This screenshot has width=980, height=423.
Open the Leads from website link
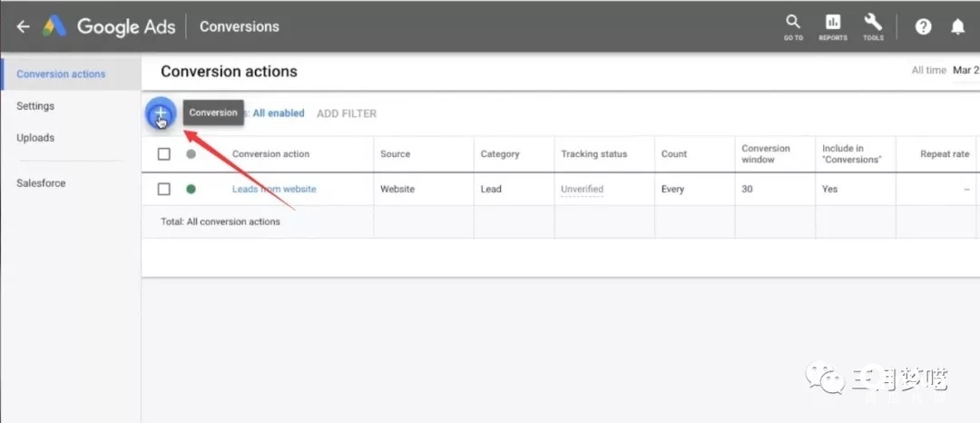274,189
